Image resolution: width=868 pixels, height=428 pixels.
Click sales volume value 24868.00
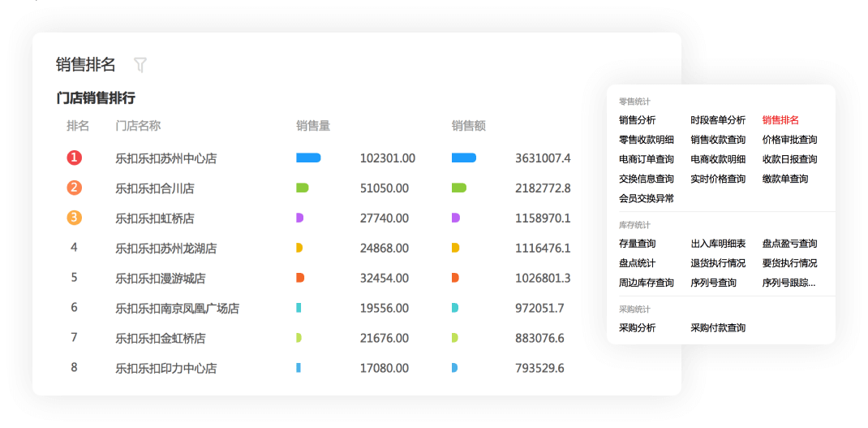click(x=385, y=249)
